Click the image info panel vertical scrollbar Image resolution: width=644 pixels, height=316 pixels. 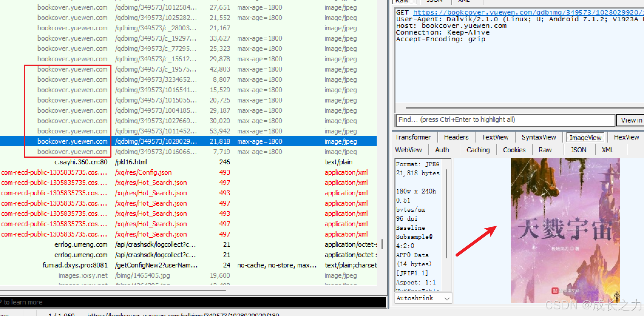tap(446, 214)
